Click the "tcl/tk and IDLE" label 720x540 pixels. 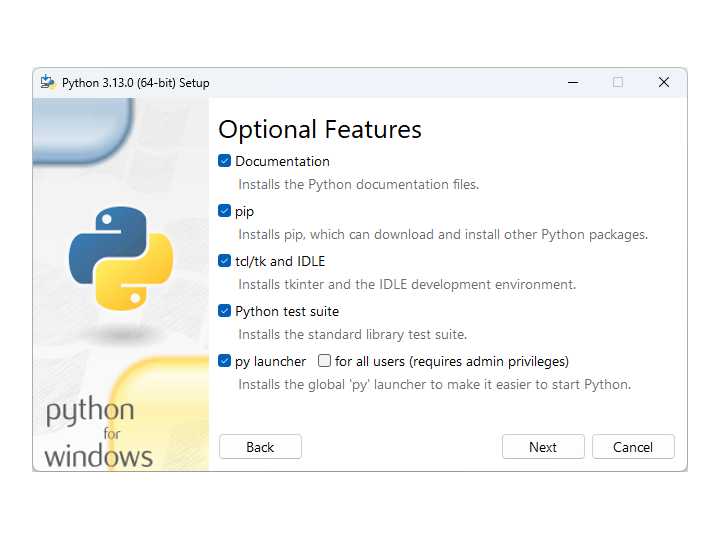tap(280, 262)
